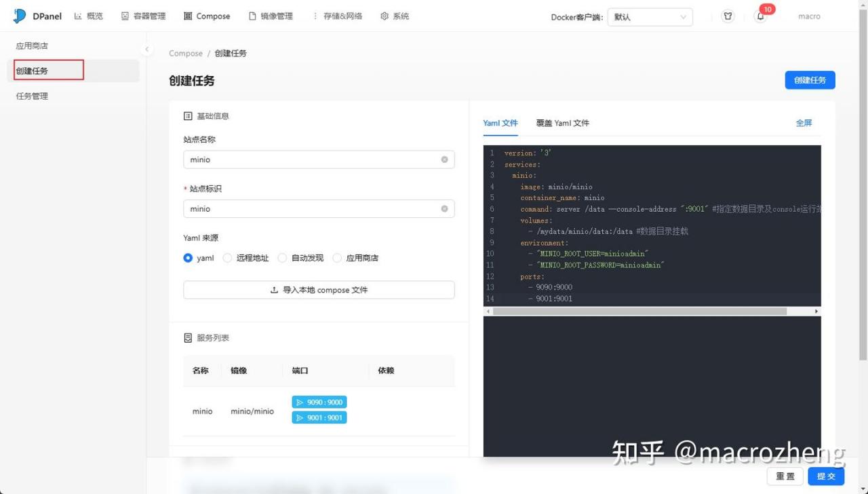Click the theme shirt icon
Viewport: 868px width, 494px height.
(728, 16)
